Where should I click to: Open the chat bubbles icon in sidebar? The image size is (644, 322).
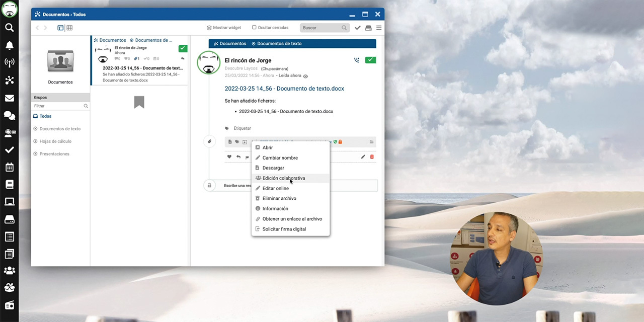coord(9,116)
